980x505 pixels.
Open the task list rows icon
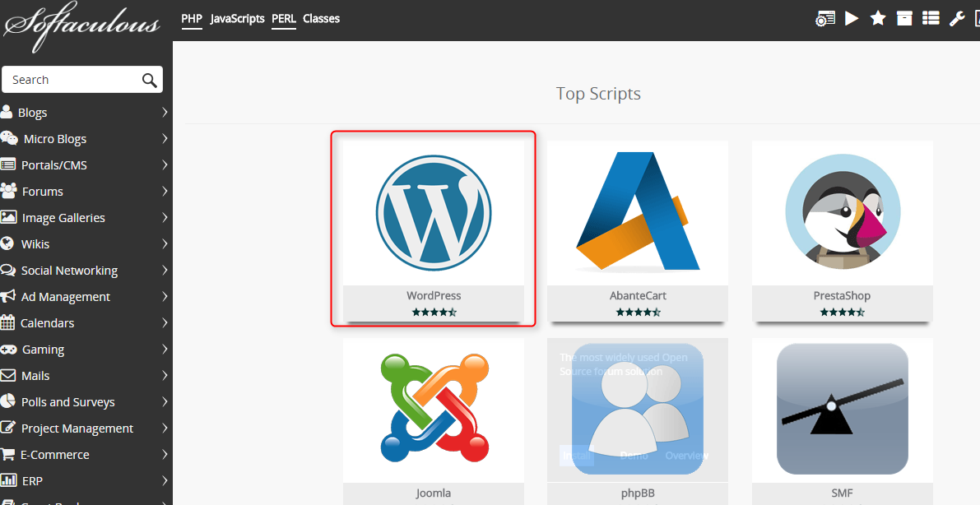931,18
